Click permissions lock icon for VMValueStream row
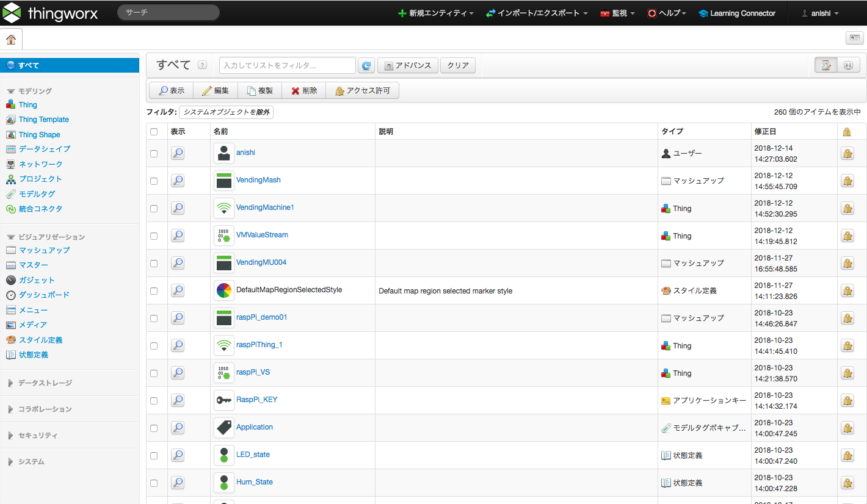The image size is (867, 504). pyautogui.click(x=847, y=236)
